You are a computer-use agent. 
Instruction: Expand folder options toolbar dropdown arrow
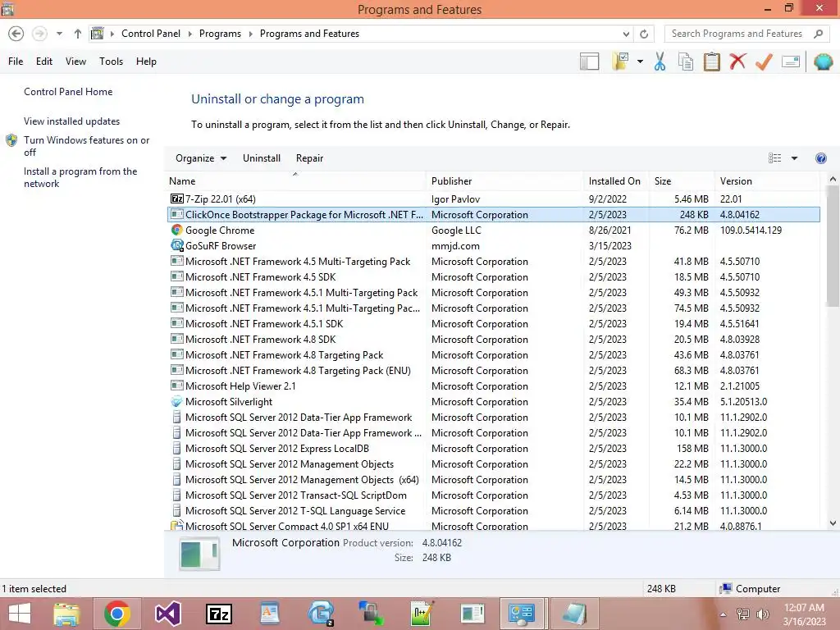pos(640,62)
